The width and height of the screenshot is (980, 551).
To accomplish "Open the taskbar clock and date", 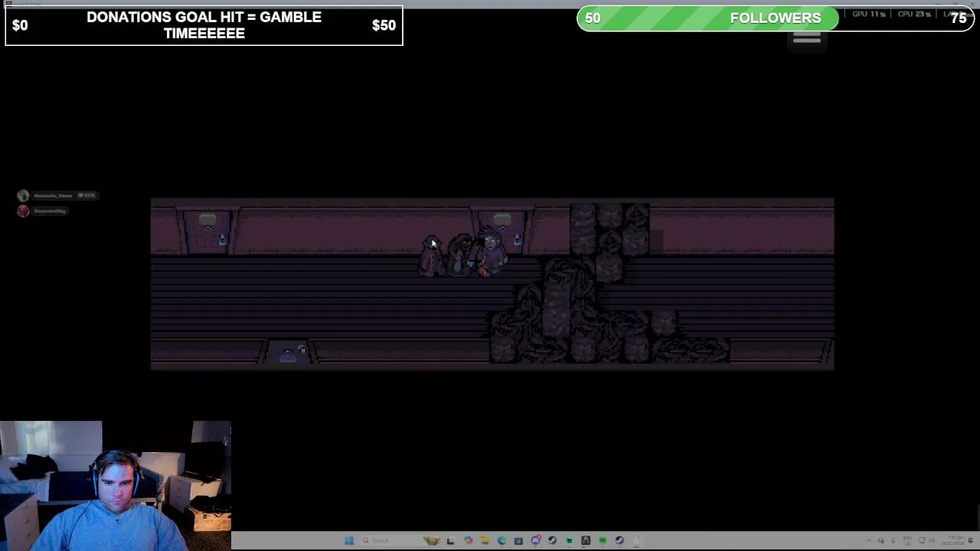I will tap(953, 540).
